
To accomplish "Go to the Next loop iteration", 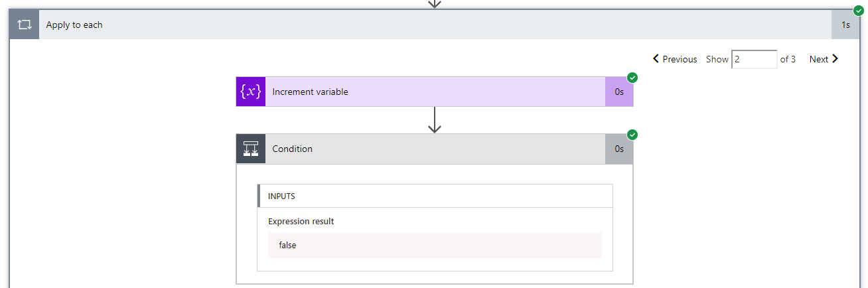I will (x=824, y=59).
